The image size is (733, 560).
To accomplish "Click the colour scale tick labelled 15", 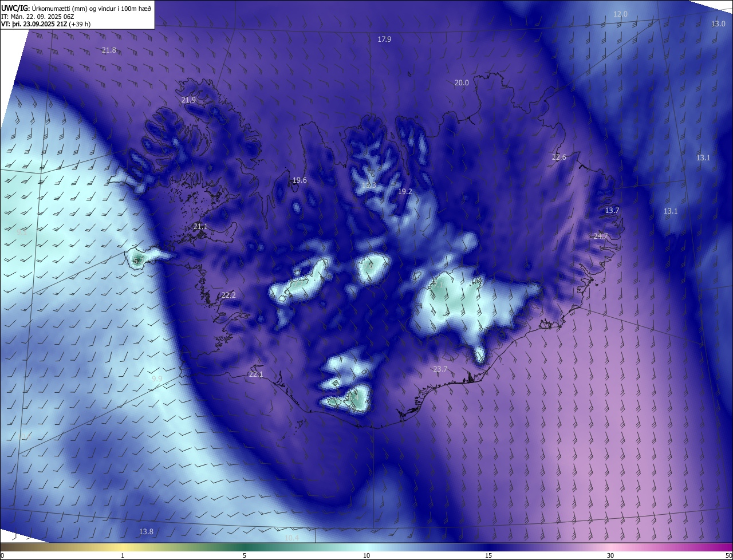I will click(488, 556).
